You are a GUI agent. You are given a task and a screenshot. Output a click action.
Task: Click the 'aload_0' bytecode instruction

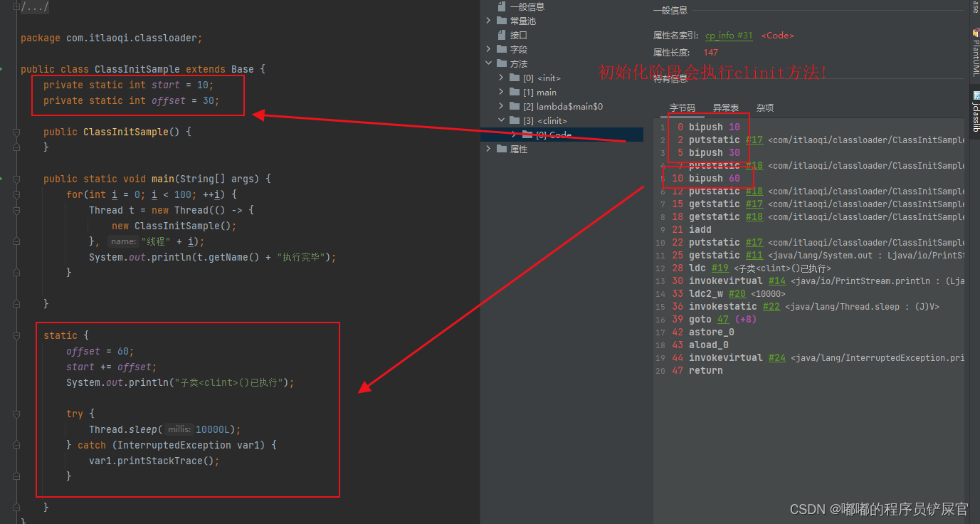[709, 345]
